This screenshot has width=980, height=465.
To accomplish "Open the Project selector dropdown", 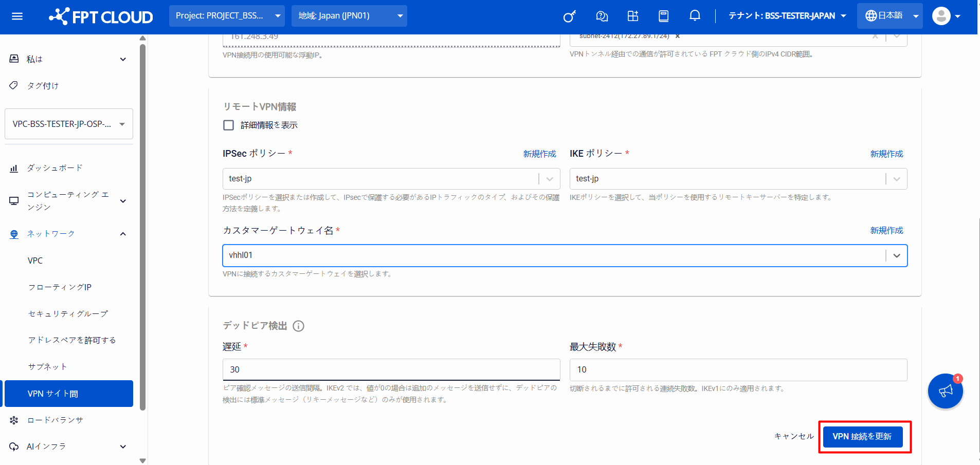I will [227, 16].
